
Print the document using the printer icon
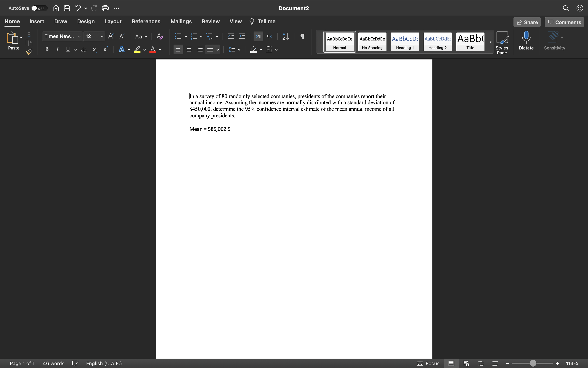105,8
